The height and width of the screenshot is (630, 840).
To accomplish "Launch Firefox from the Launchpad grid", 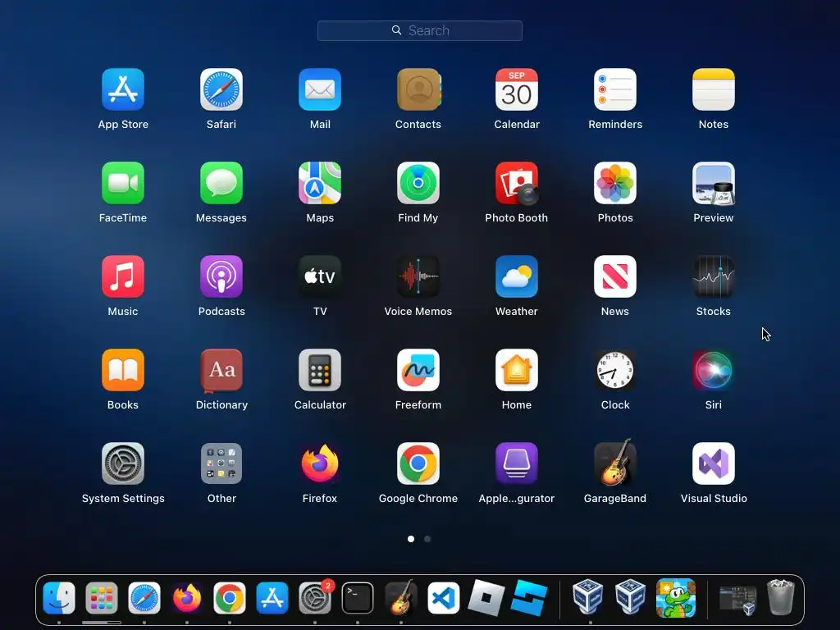I will point(320,463).
